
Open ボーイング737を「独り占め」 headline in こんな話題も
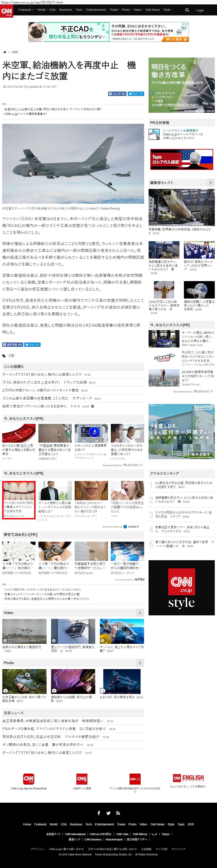coord(42,374)
